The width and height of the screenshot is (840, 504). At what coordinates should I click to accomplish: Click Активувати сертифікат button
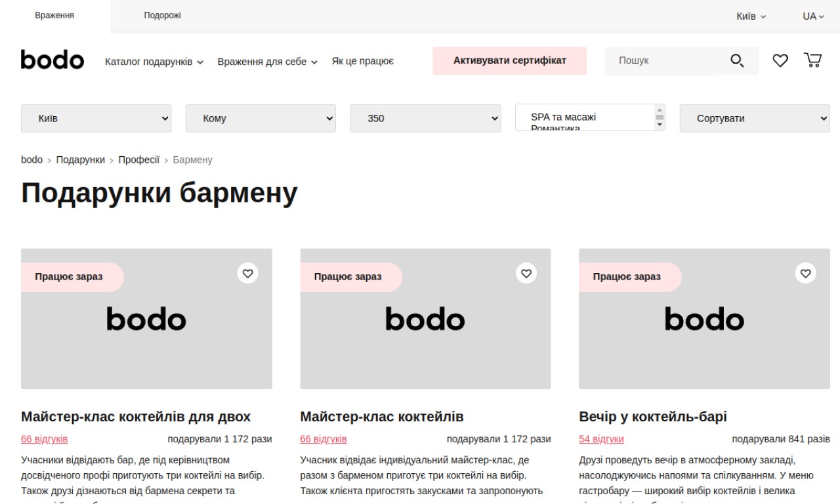pyautogui.click(x=509, y=60)
